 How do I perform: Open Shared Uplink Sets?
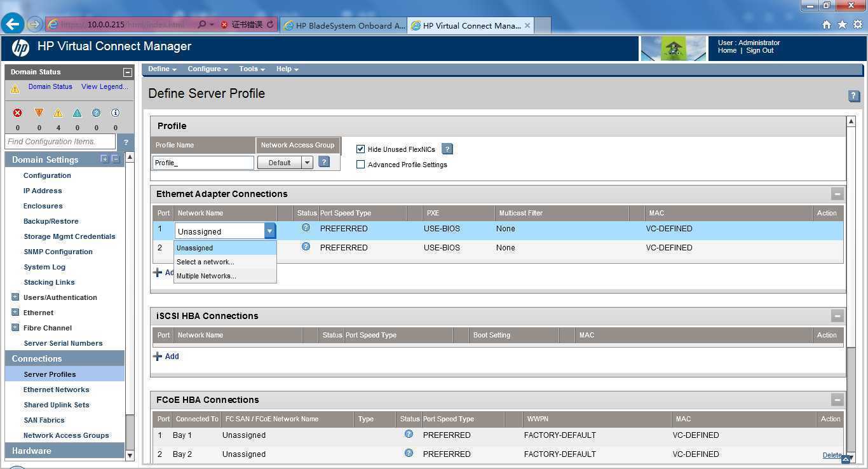tap(57, 405)
